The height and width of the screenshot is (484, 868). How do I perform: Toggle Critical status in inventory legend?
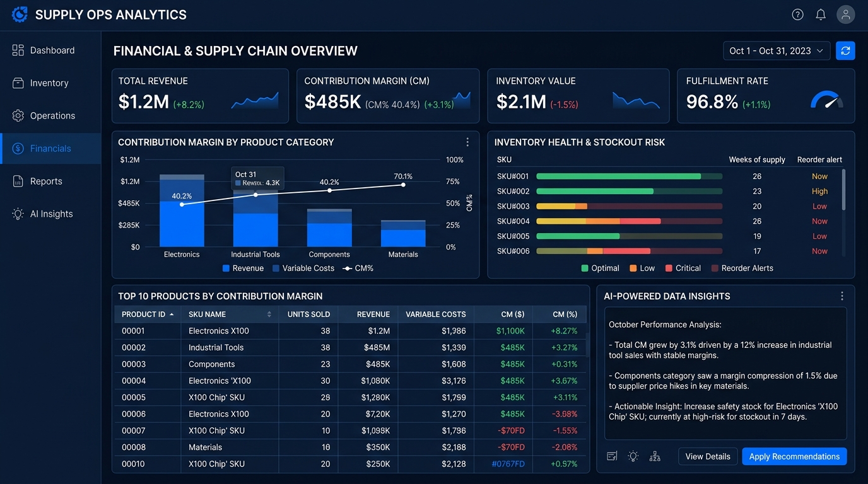683,268
